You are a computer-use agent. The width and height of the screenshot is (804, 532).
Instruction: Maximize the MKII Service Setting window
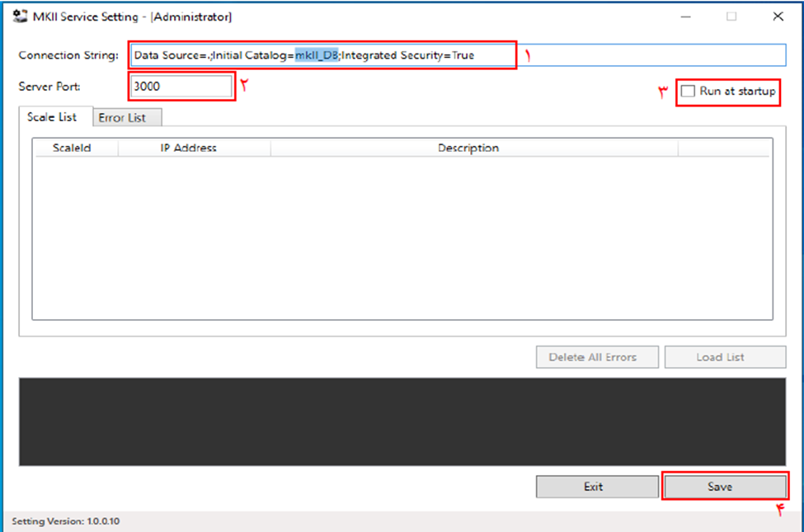pyautogui.click(x=731, y=16)
